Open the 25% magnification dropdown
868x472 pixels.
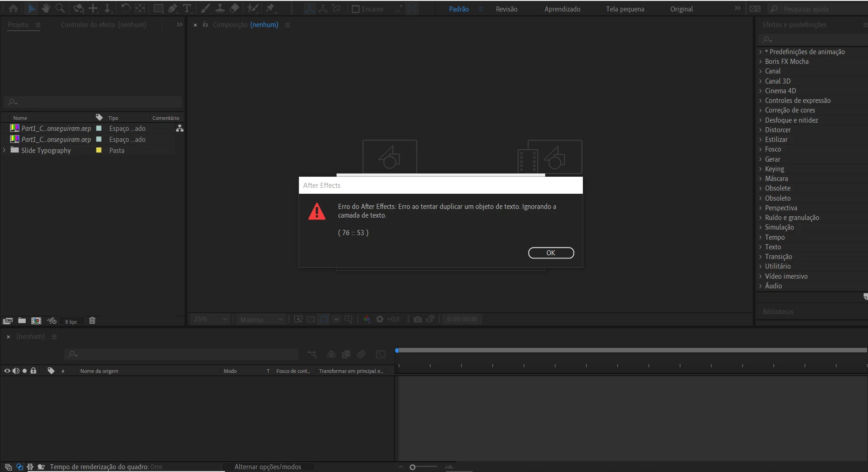pos(210,319)
